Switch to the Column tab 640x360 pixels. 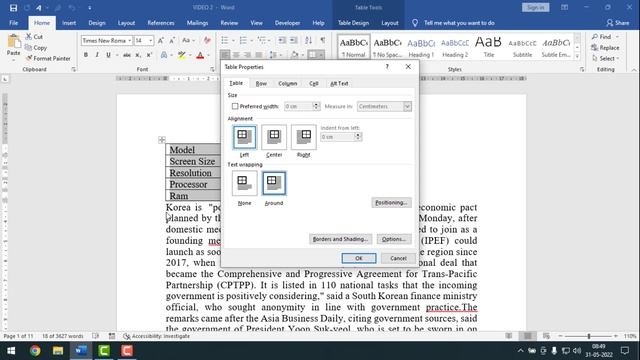(x=287, y=84)
